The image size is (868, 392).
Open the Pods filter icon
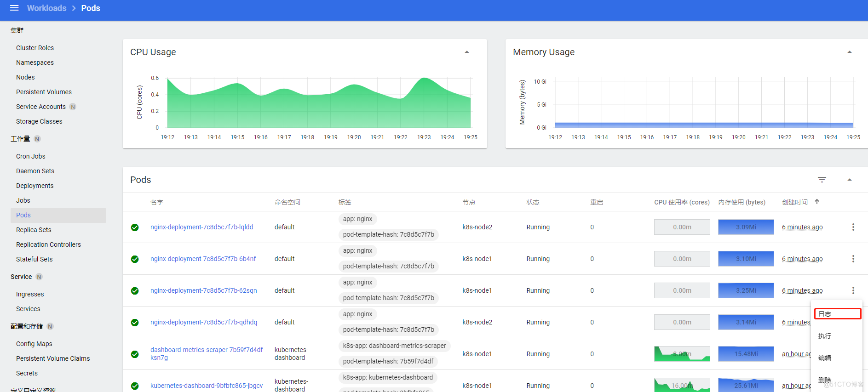tap(822, 180)
